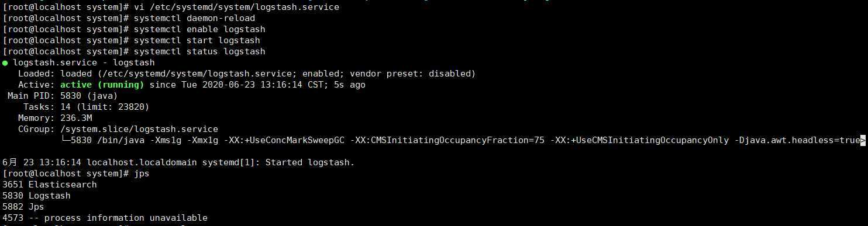Click the Memory value 236.3M
The height and width of the screenshot is (226, 868).
coord(76,118)
